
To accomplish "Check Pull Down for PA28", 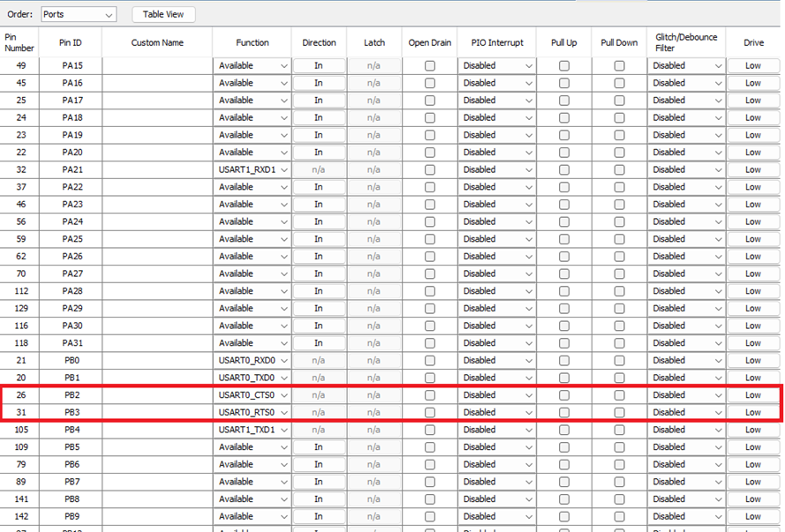I will (x=619, y=291).
